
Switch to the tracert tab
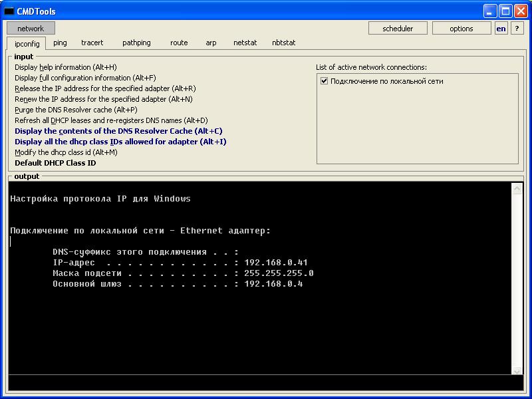pyautogui.click(x=92, y=43)
